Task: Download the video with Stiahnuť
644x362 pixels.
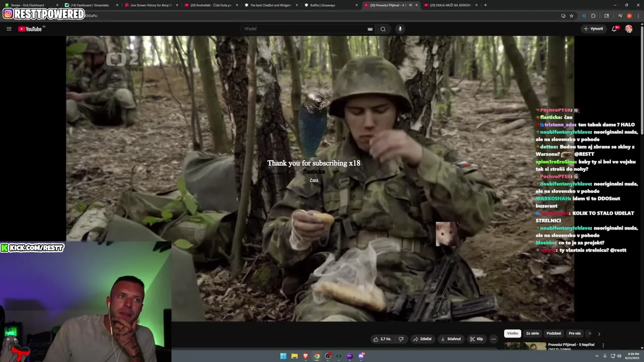Action: point(451,339)
